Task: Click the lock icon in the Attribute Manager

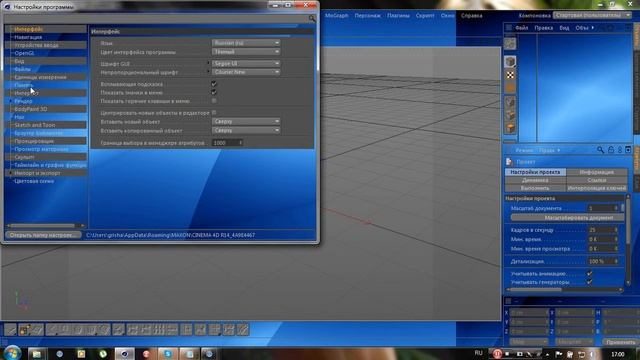Action: pyautogui.click(x=611, y=150)
